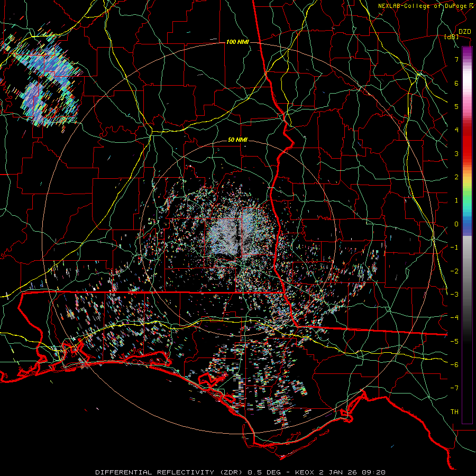This screenshot has width=476, height=476.
Task: Click the TH threshold label
Action: pos(454,412)
